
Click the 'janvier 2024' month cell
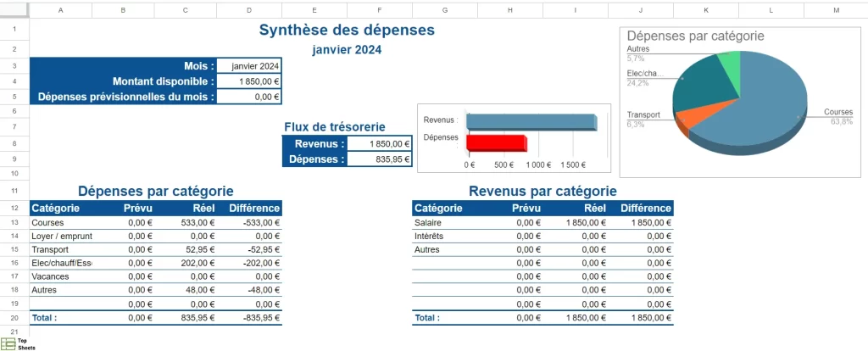[250, 66]
